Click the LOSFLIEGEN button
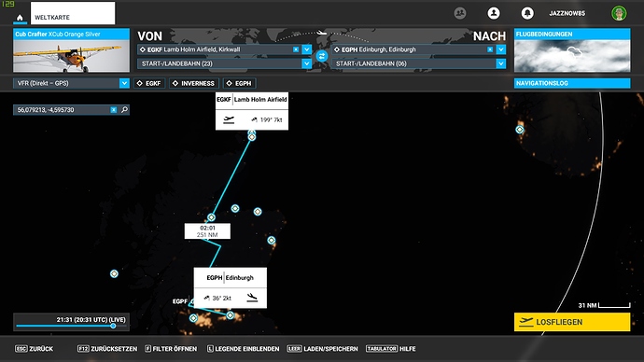644x362 pixels. point(572,322)
